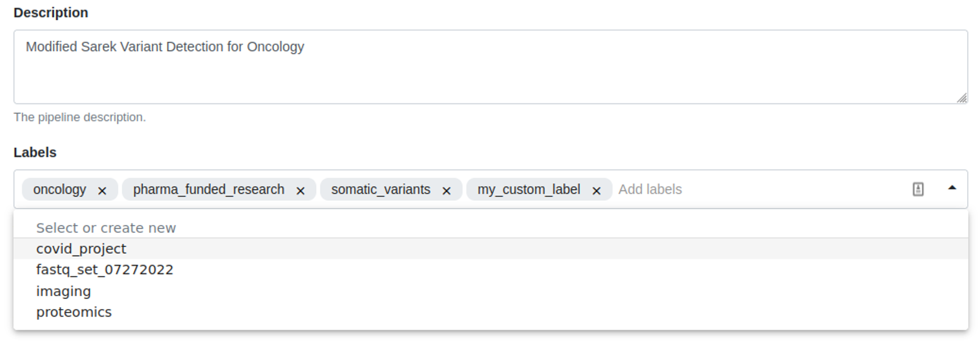Collapse the labels dropdown arrow

952,188
